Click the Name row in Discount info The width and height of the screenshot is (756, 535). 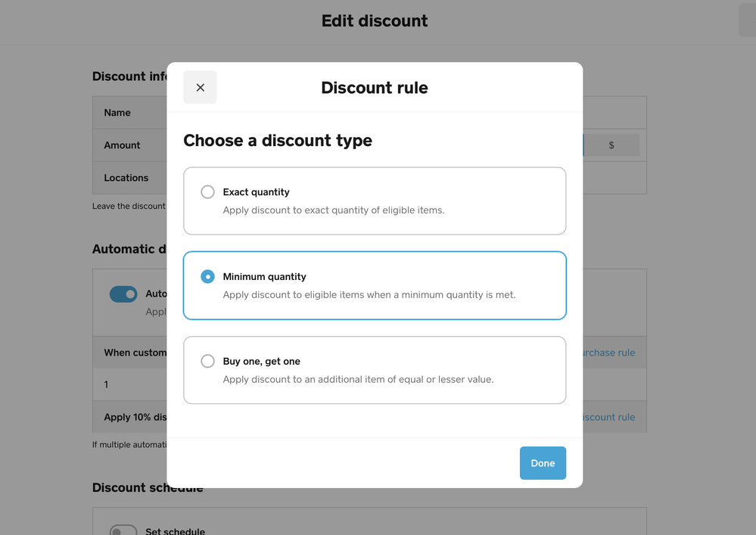(x=117, y=113)
